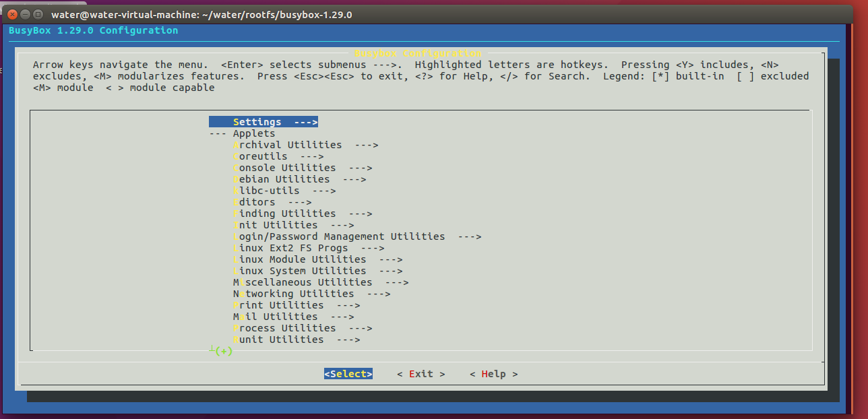This screenshot has height=419, width=868.
Task: Click the Applets section label
Action: pyautogui.click(x=254, y=133)
